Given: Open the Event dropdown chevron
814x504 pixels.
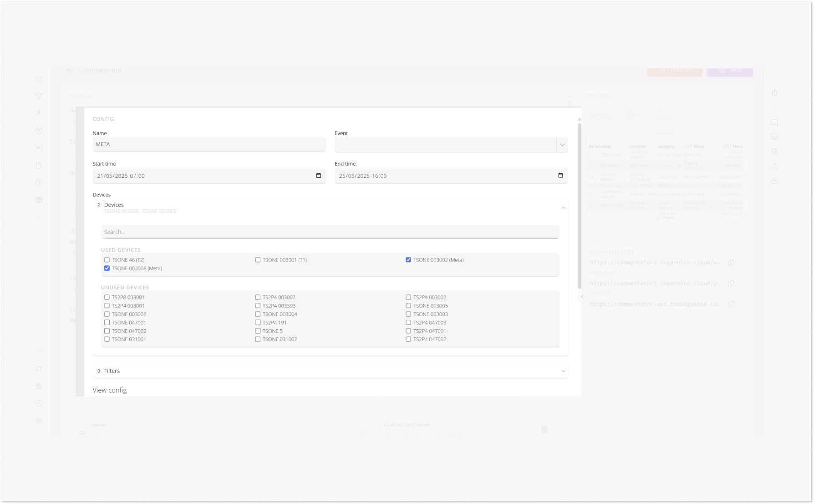Looking at the screenshot, I should 562,145.
